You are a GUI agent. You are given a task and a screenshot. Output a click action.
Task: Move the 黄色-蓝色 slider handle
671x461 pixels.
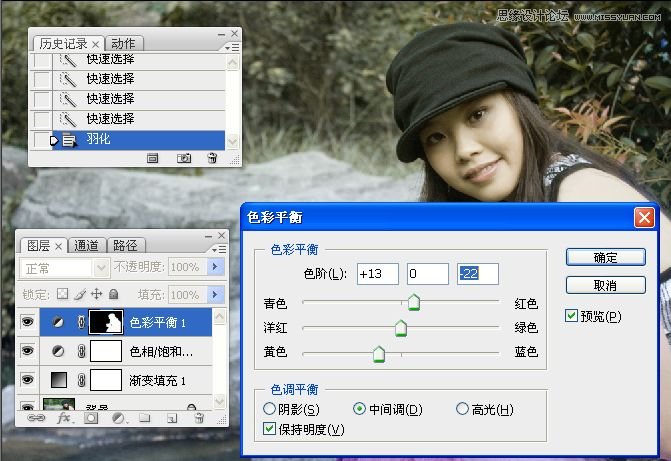[x=379, y=354]
